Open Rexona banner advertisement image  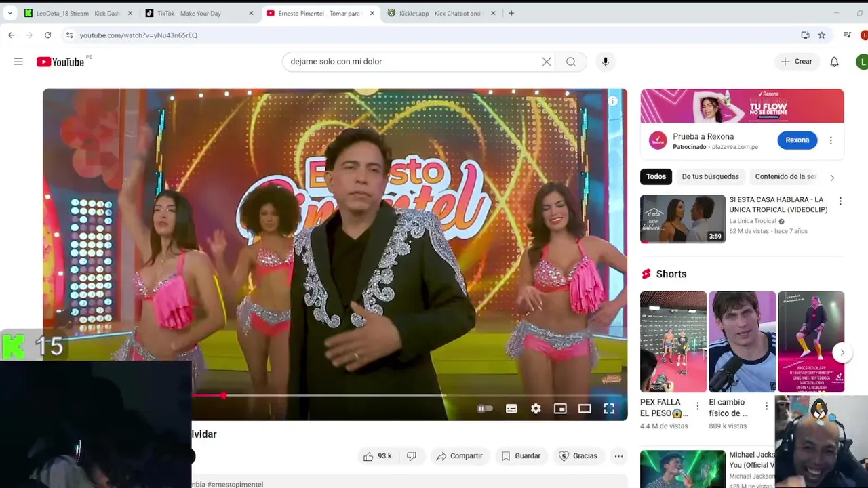[742, 106]
